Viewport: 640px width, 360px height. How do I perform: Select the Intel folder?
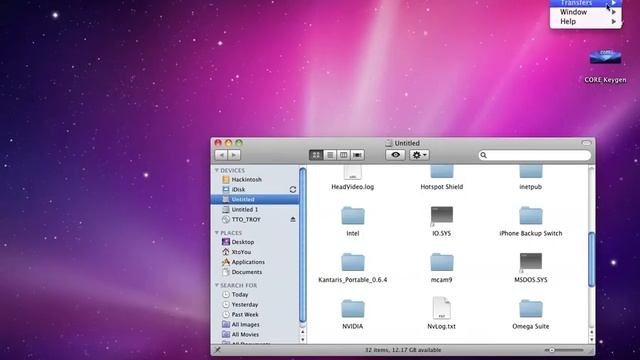353,221
